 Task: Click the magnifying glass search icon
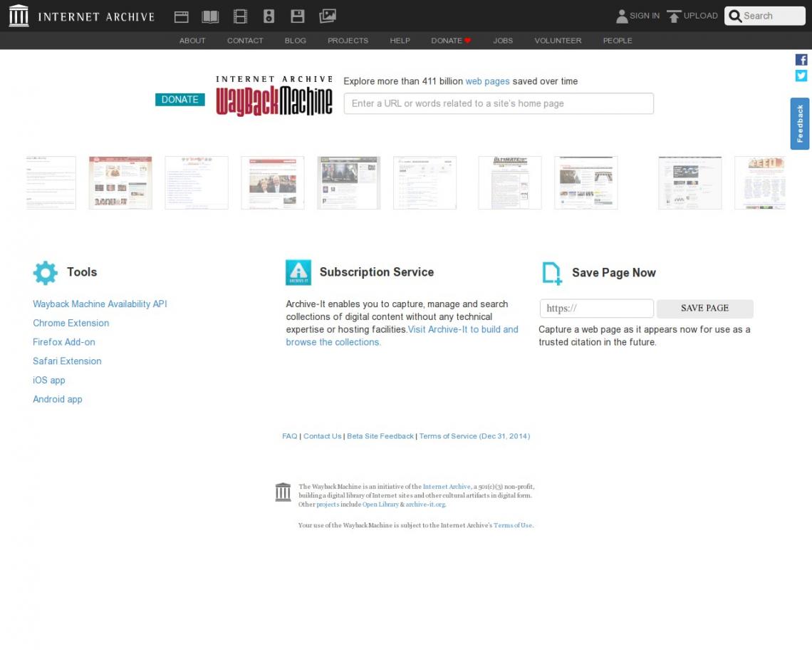click(x=735, y=16)
